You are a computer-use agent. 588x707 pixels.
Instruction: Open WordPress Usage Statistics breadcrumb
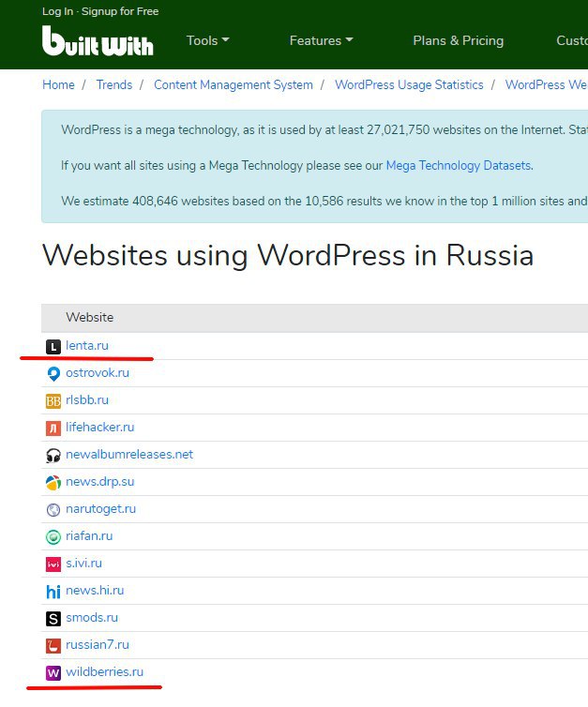[409, 84]
